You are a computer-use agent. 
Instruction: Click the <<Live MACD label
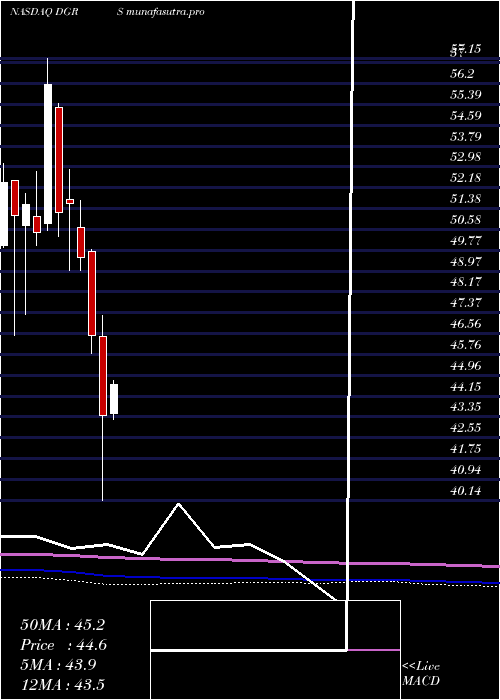pos(421,673)
